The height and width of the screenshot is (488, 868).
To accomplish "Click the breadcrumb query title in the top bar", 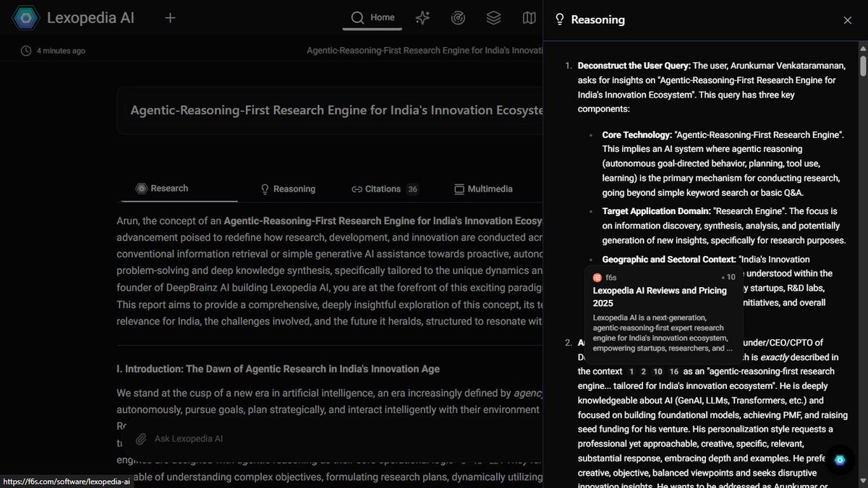I will point(425,51).
